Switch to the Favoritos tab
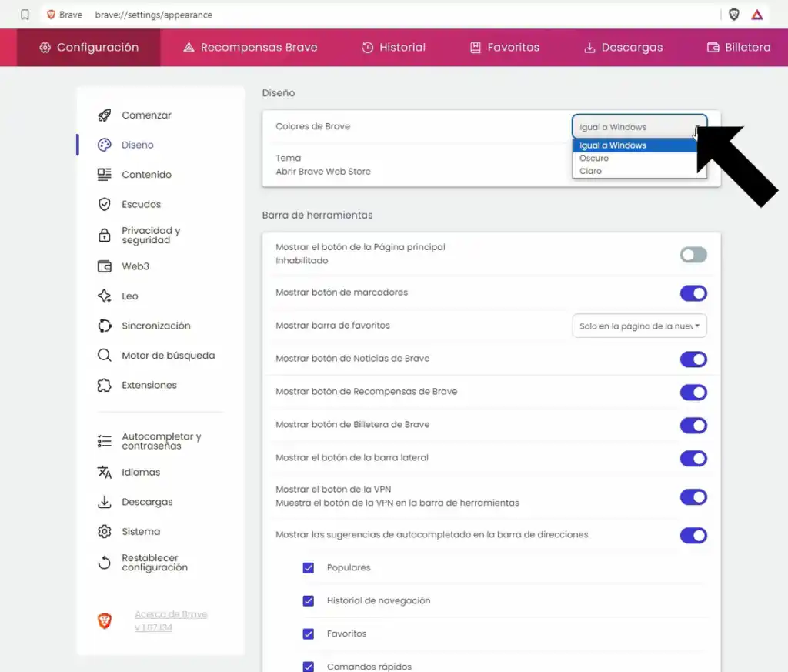Screen dimensions: 788x672 coord(505,47)
